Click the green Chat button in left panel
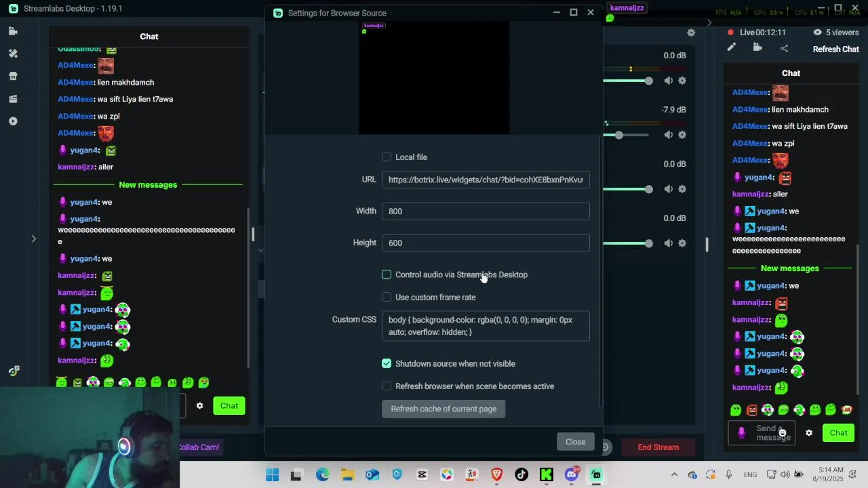Viewport: 868px width, 488px height. [x=229, y=406]
